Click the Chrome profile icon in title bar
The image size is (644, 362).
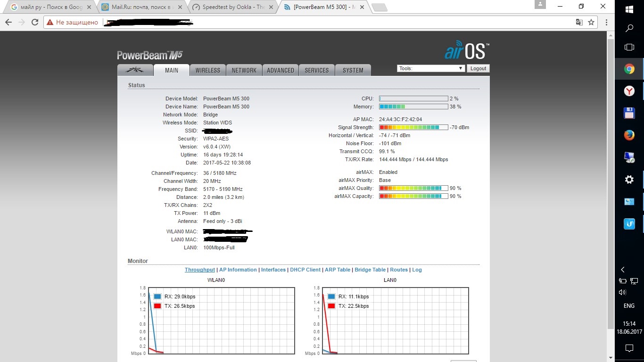(541, 4)
